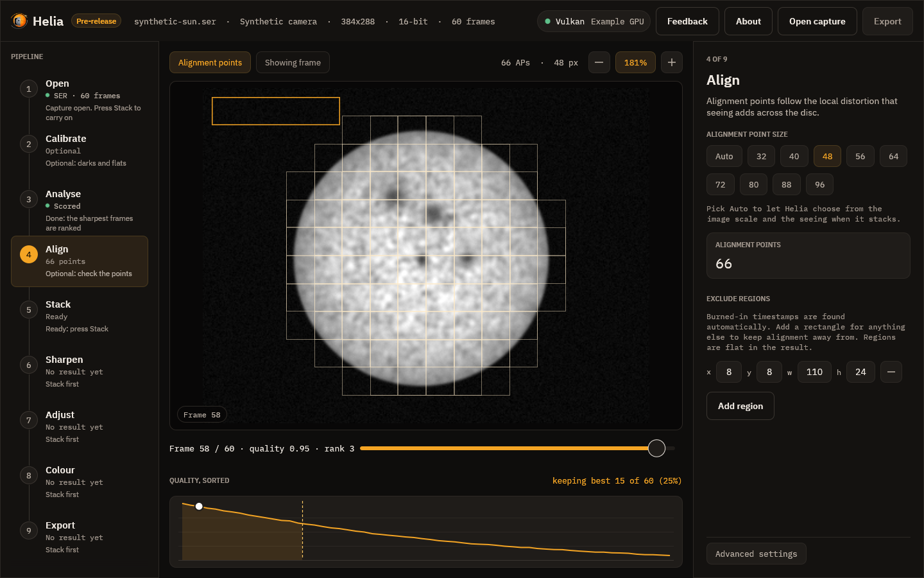Go to the Calibrate step

point(80,150)
